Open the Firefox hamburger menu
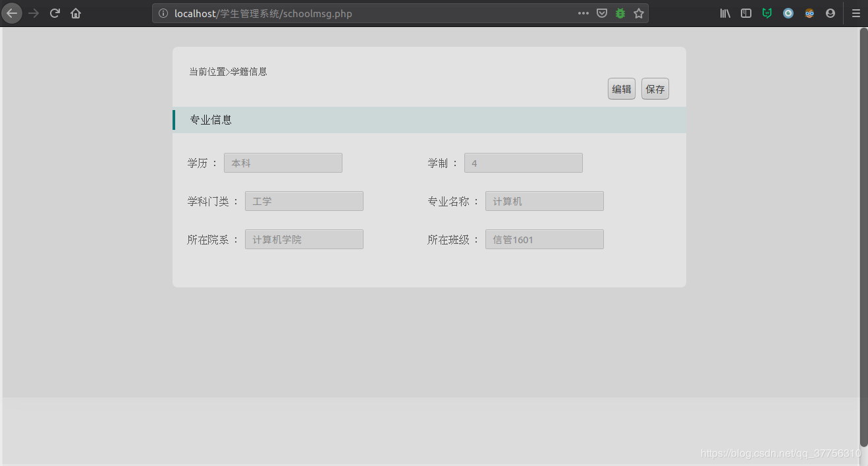The height and width of the screenshot is (466, 868). click(x=855, y=13)
